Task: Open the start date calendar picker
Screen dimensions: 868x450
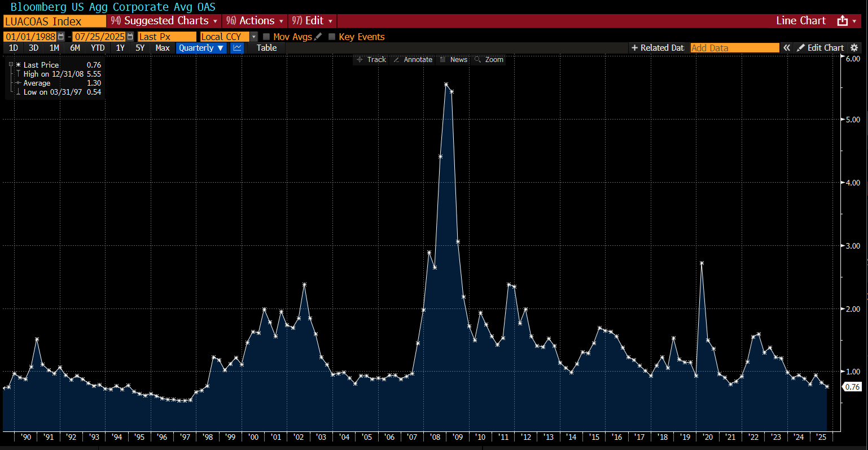Action: pyautogui.click(x=61, y=37)
